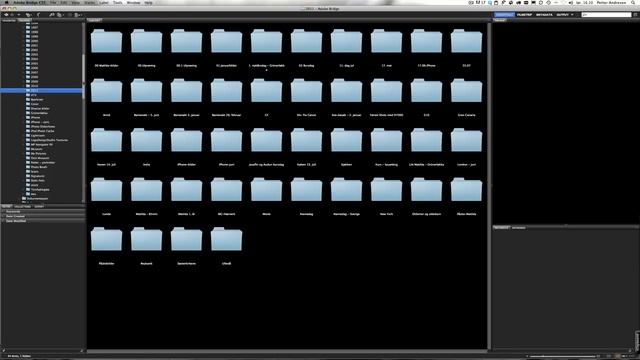Select the 'London - juni' folder thumbnail
640x360 pixels.
click(x=466, y=140)
